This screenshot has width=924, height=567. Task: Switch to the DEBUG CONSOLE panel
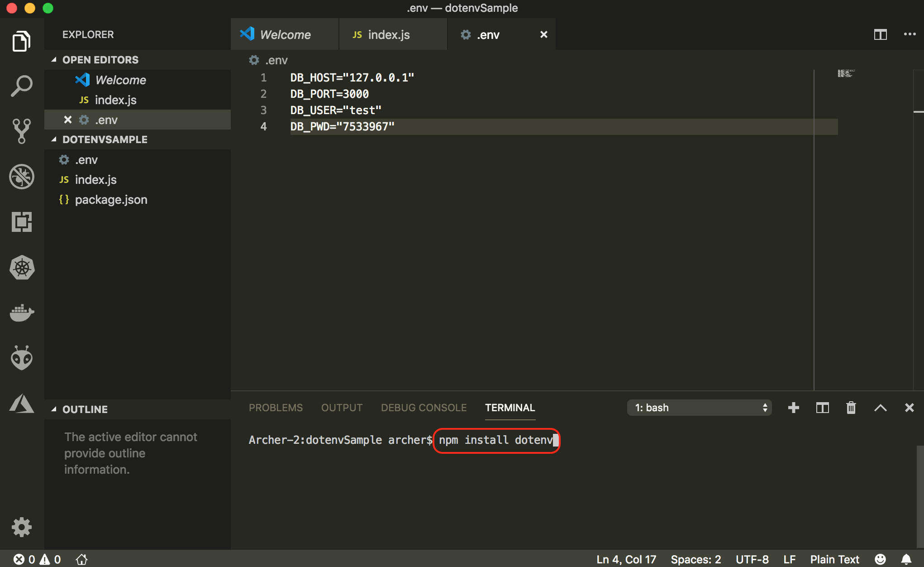(x=424, y=408)
